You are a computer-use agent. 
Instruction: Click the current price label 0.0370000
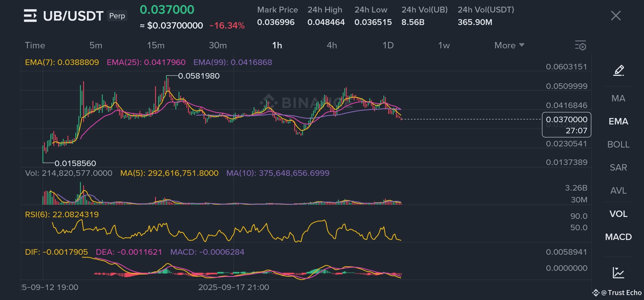566,119
